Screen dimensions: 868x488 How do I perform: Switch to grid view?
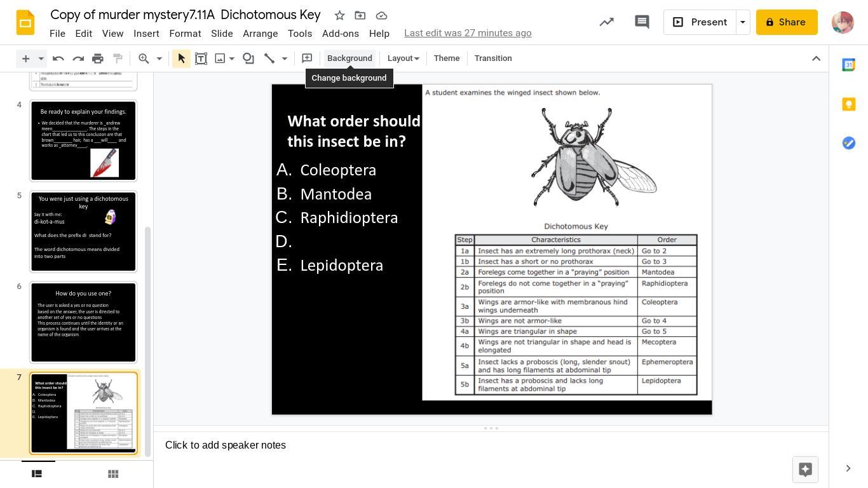[x=113, y=473]
